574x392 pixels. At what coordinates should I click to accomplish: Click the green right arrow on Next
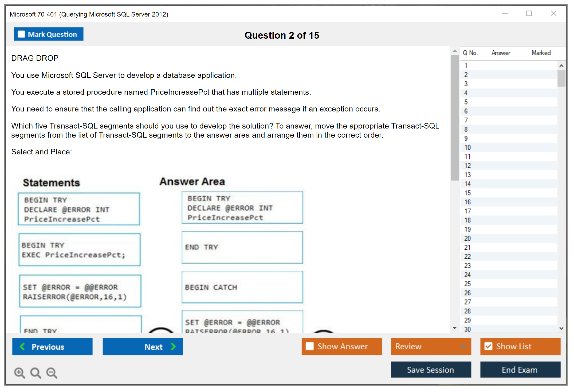click(174, 346)
